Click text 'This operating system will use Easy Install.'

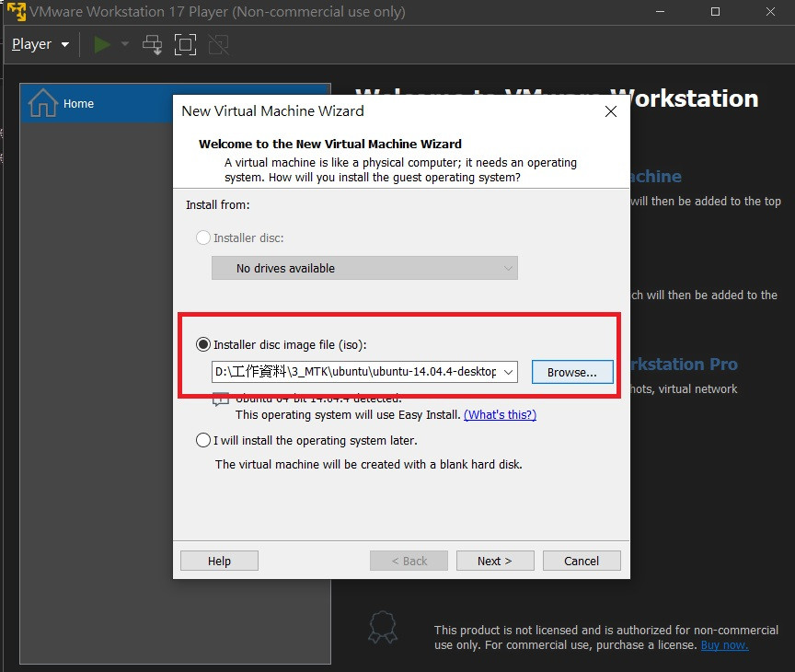coord(348,415)
